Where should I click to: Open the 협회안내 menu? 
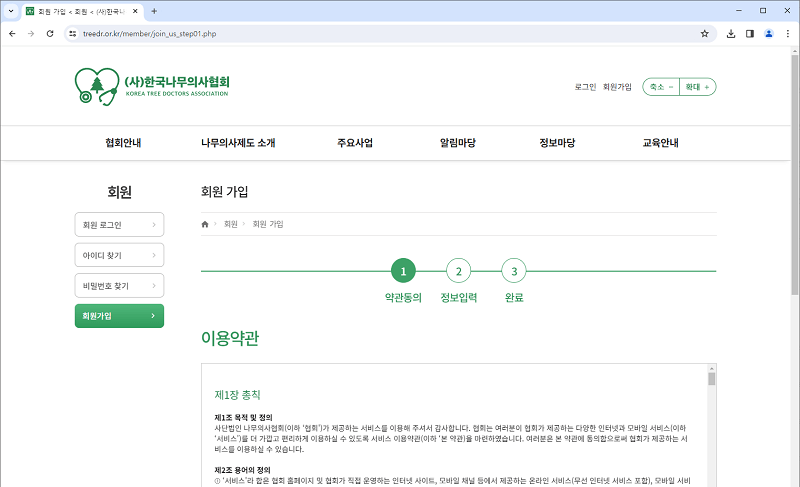pos(123,143)
